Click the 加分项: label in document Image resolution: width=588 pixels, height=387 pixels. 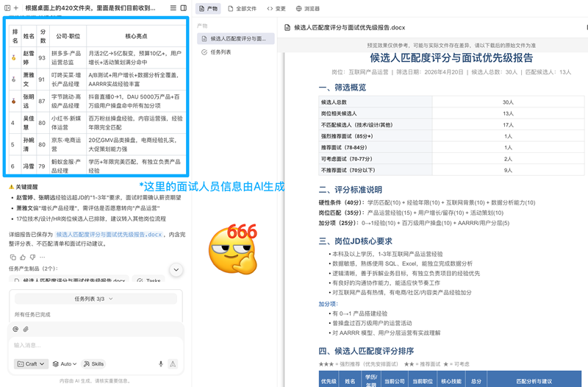329,304
